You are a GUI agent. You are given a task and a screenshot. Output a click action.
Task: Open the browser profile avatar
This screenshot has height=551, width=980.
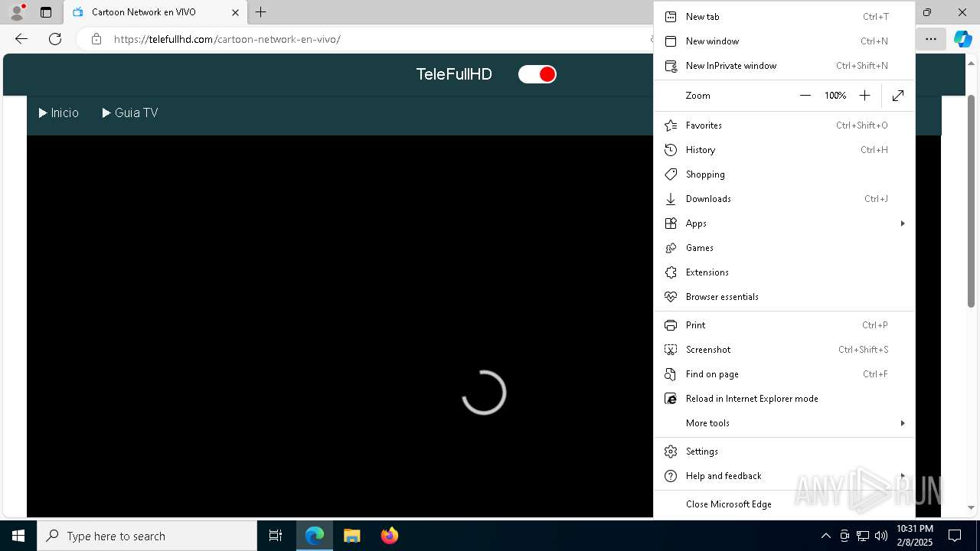tap(17, 12)
